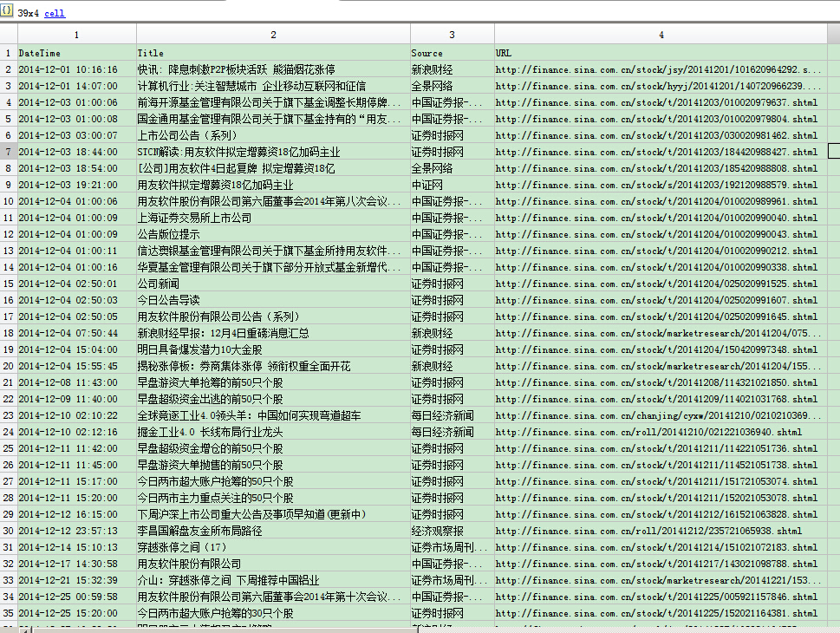Select source 全景网络 in row 3
The height and width of the screenshot is (633, 840).
453,86
